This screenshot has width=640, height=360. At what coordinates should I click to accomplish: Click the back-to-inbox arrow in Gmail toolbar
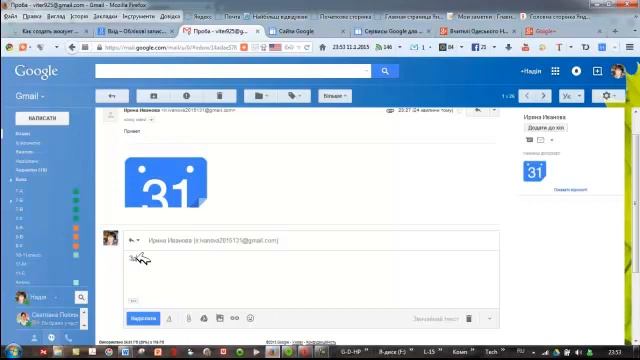click(112, 96)
